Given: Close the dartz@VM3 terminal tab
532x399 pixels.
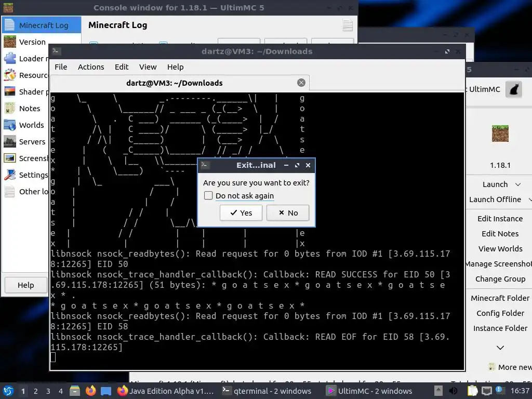Looking at the screenshot, I should click(301, 83).
